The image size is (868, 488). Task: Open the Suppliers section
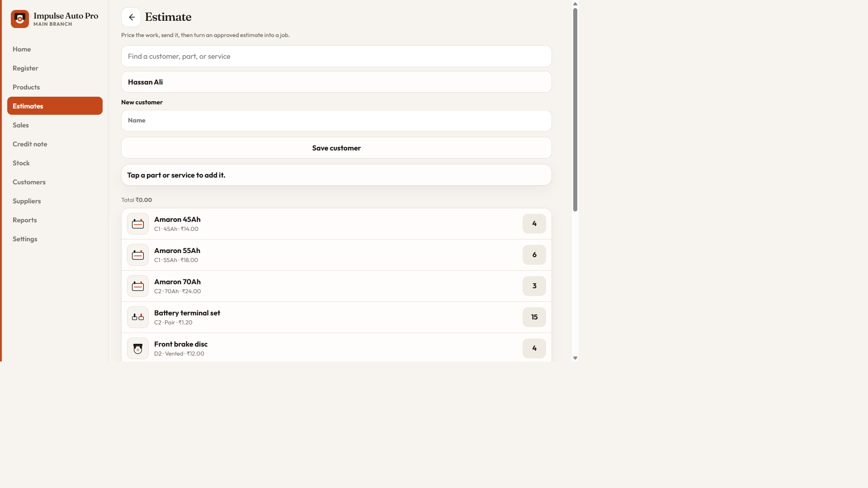tap(55, 201)
